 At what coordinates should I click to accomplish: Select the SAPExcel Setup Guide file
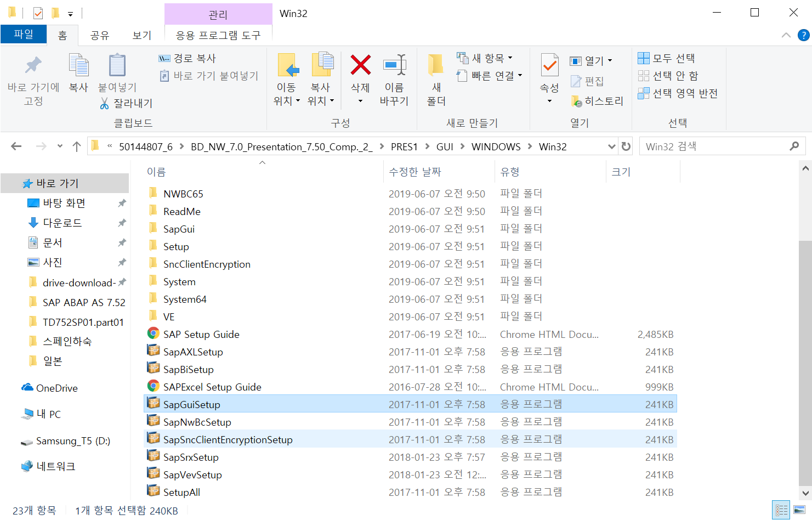[x=410, y=387]
